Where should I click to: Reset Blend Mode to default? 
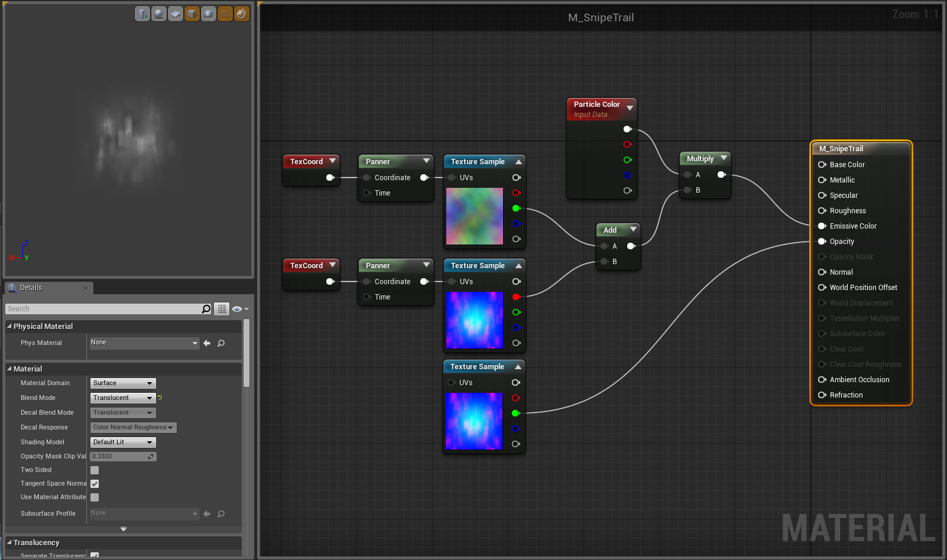pyautogui.click(x=160, y=398)
